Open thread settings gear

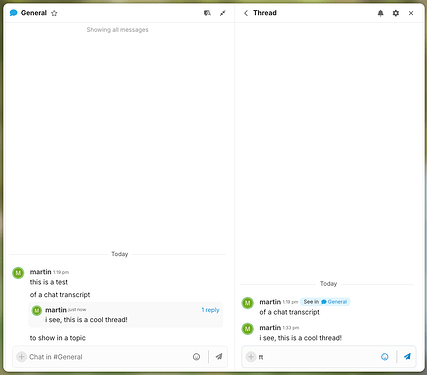(x=396, y=13)
